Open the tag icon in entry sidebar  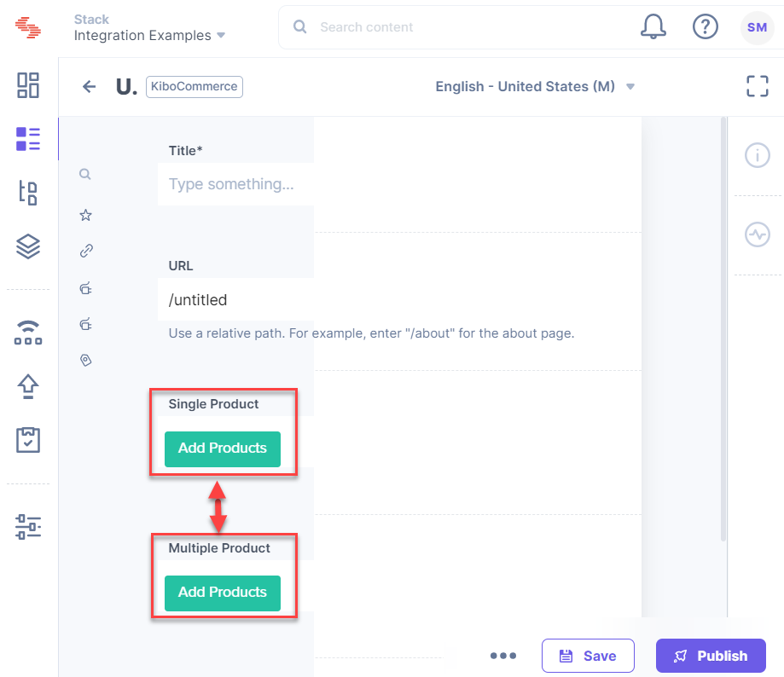[x=84, y=360]
